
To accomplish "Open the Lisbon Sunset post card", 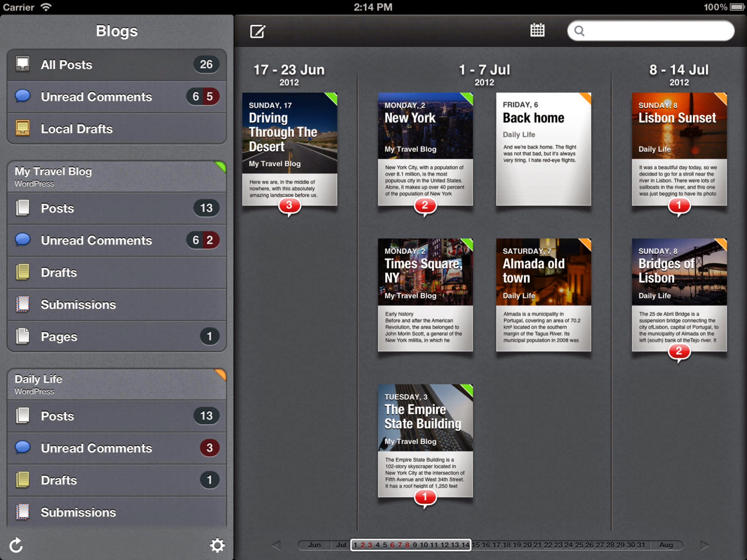I will tap(679, 149).
